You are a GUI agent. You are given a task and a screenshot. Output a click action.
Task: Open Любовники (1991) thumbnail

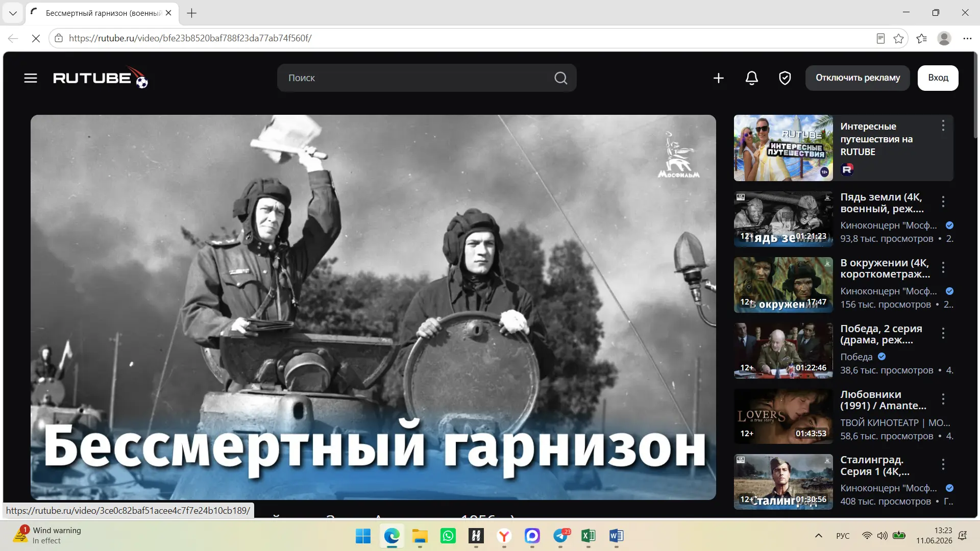click(783, 416)
